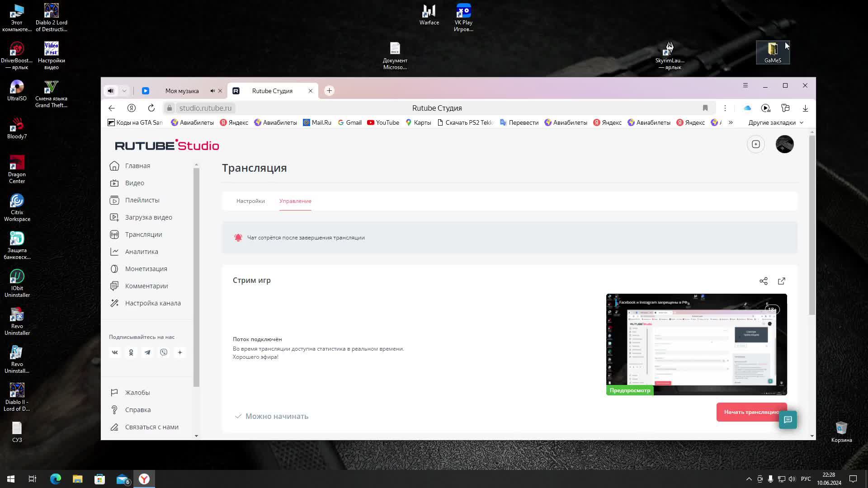
Task: Open the Viber social link icon
Action: [164, 352]
